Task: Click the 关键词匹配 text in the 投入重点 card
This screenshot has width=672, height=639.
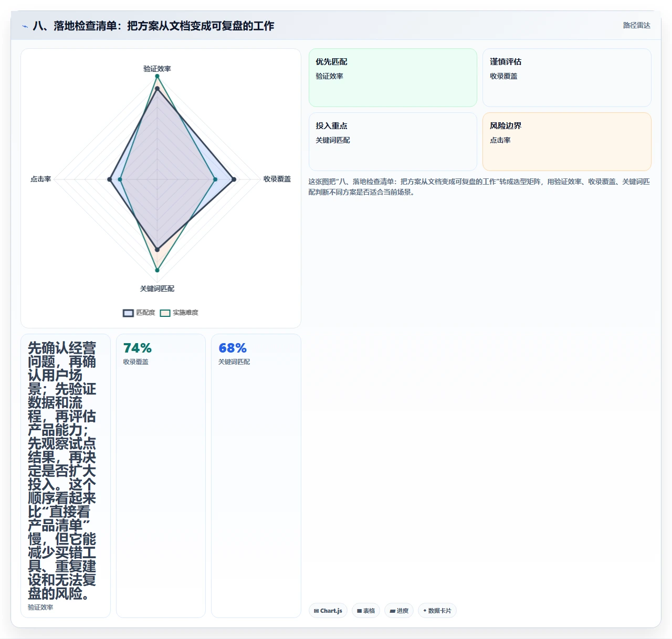Action: point(332,140)
